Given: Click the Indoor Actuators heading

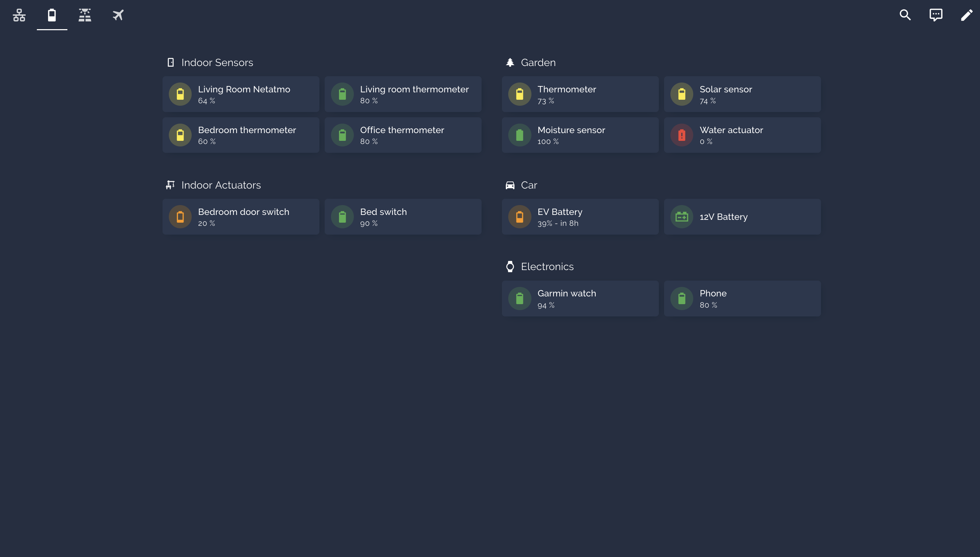Looking at the screenshot, I should pyautogui.click(x=220, y=185).
